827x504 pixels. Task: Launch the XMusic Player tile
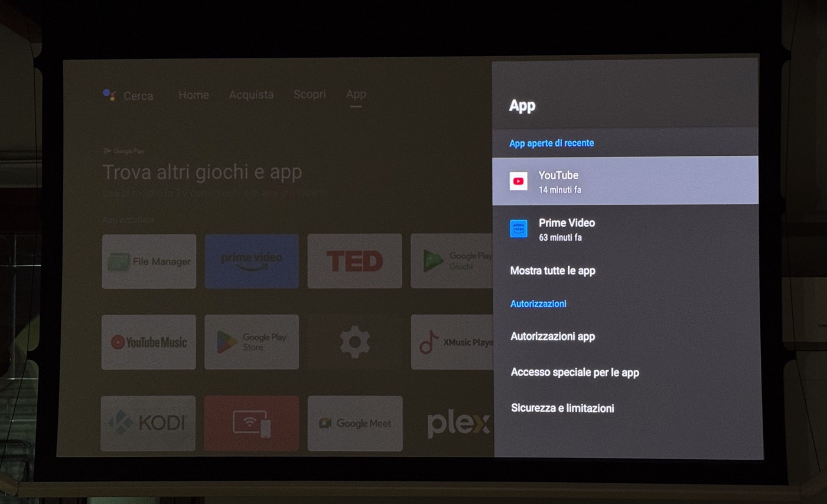pos(452,342)
